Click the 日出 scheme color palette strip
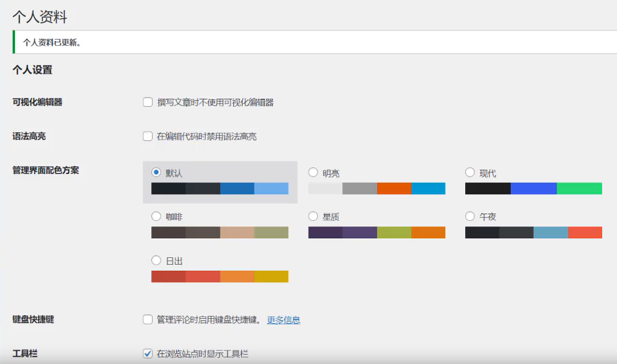The height and width of the screenshot is (364, 617). [x=220, y=276]
